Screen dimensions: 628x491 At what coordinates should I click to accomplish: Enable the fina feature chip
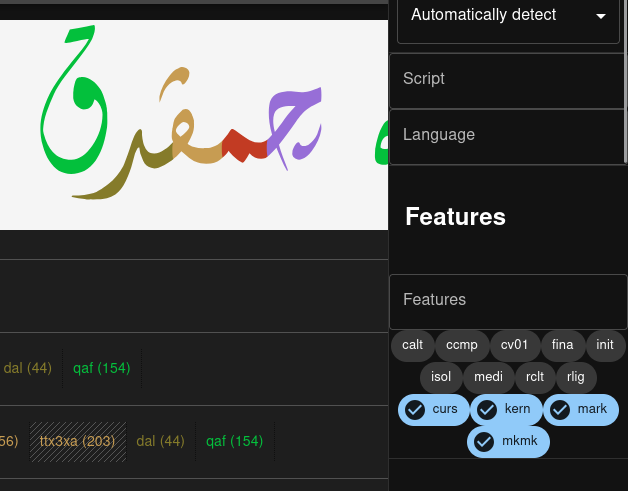click(562, 345)
